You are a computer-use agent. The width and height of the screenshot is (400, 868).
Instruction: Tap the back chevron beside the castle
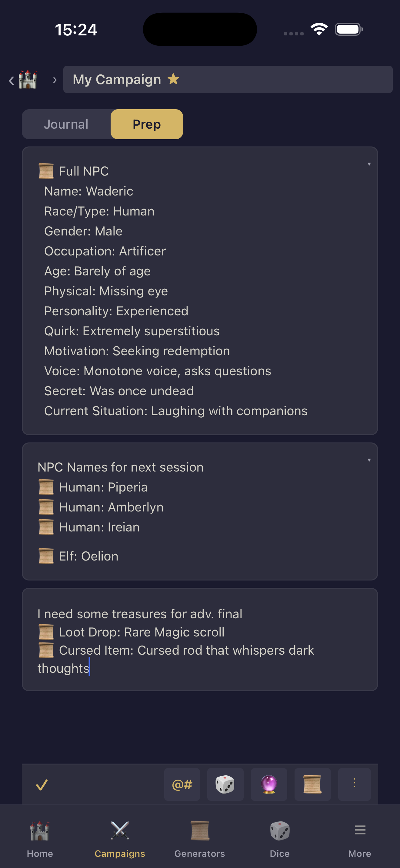pyautogui.click(x=11, y=80)
